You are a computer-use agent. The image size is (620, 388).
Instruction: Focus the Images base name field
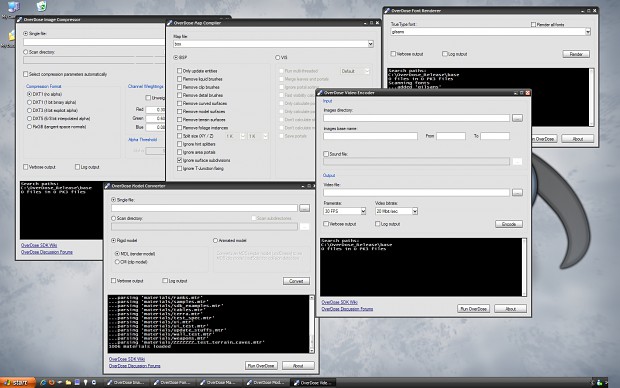(370, 136)
